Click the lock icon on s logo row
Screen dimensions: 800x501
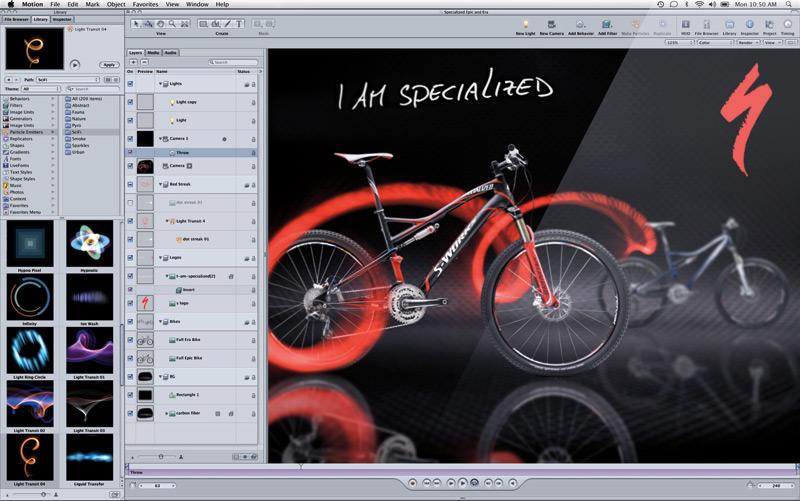(253, 304)
